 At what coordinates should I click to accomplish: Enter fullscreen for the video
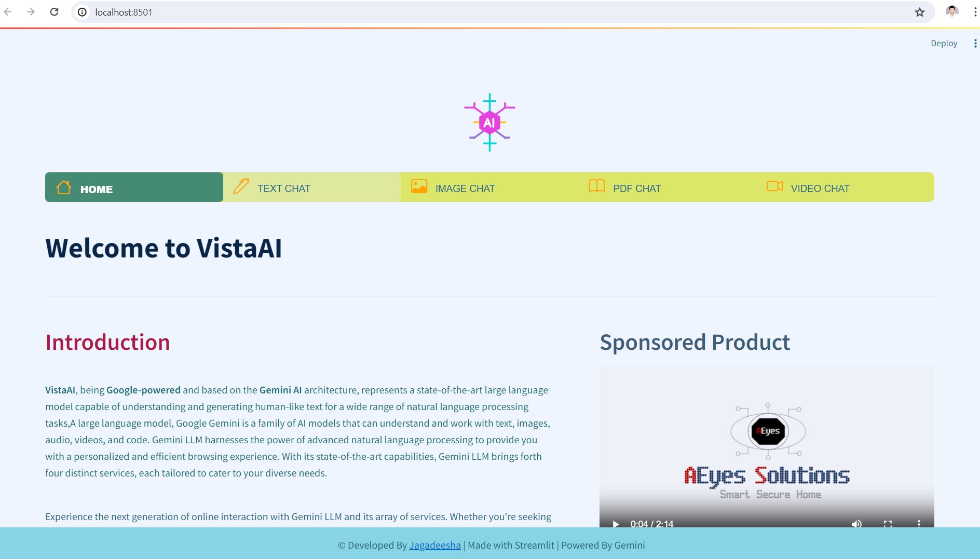click(888, 524)
